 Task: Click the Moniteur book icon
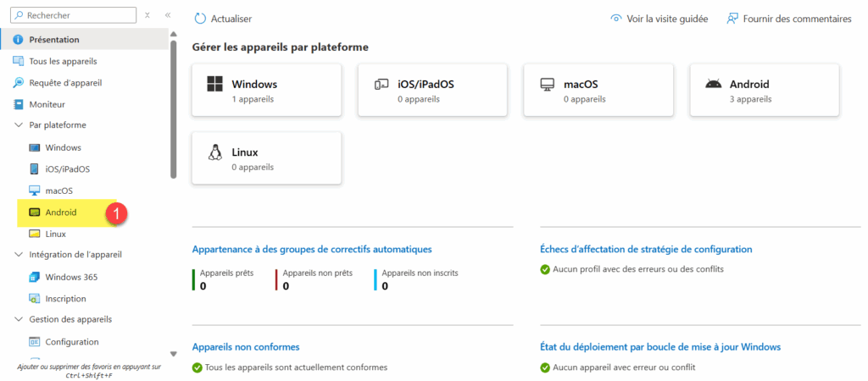19,104
